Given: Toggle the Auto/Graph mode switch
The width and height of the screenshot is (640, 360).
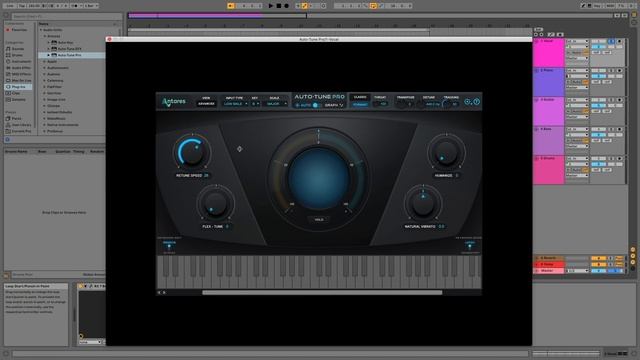Looking at the screenshot, I should click(x=315, y=105).
